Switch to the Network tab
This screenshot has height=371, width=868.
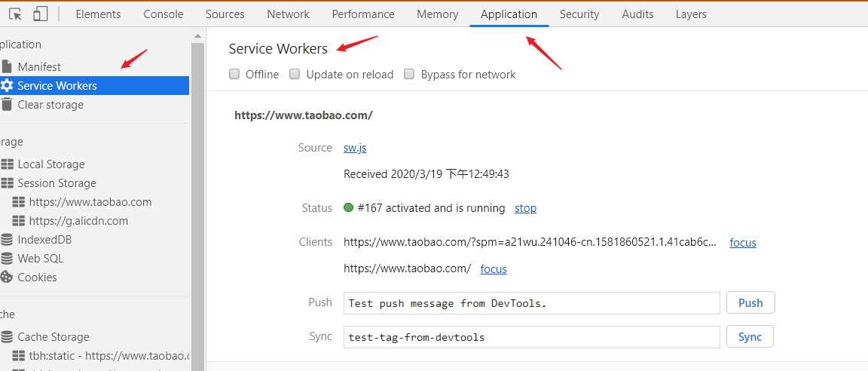(289, 14)
